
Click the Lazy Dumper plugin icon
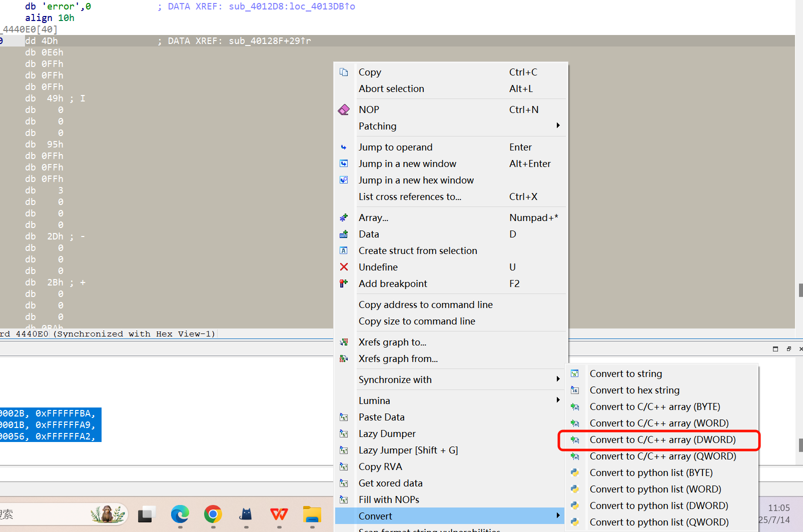pyautogui.click(x=344, y=433)
